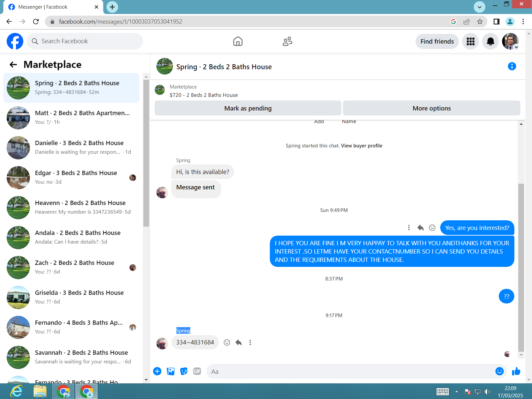Viewport: 532px width, 399px height.
Task: React to the 334~4831684 message
Action: pyautogui.click(x=227, y=342)
